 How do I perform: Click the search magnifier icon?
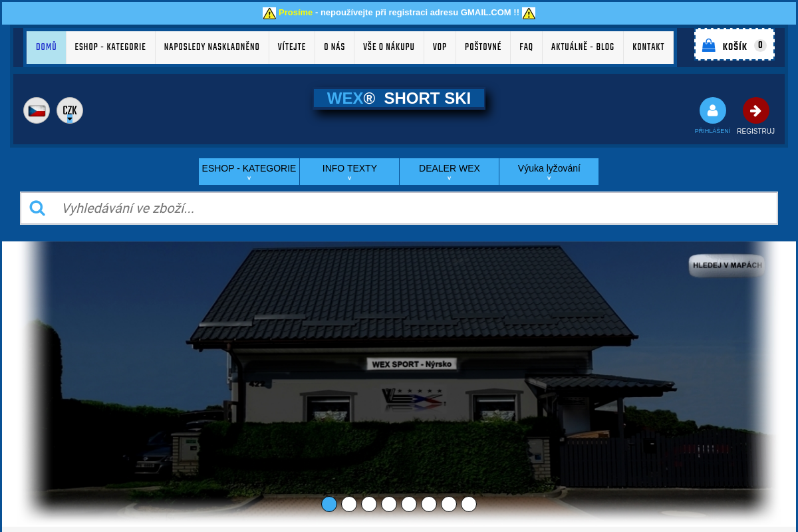click(x=38, y=208)
